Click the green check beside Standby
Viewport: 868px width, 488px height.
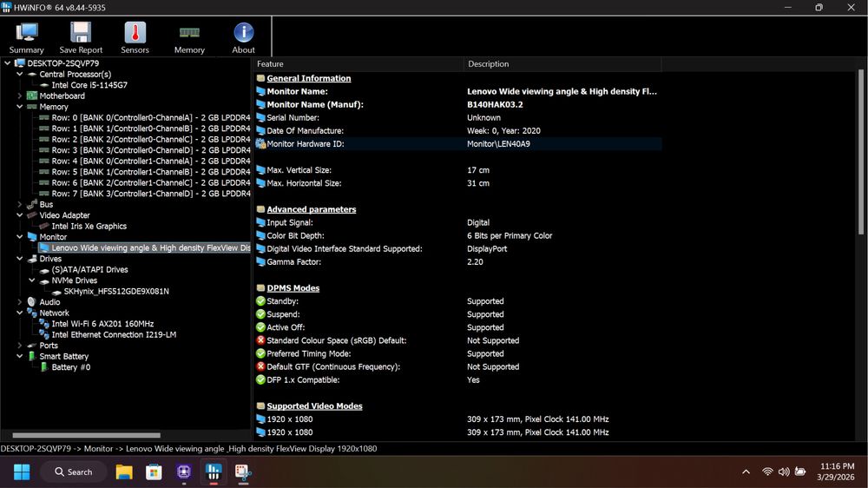tap(260, 300)
